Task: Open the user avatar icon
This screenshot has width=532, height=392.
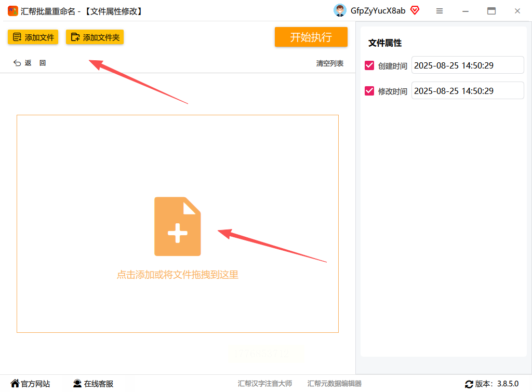Action: tap(340, 10)
